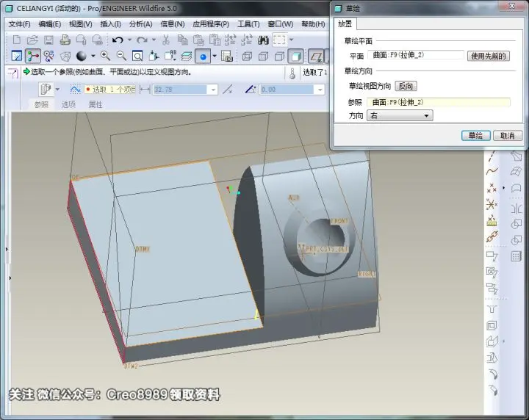Click the binoculars Find icon
529x420 pixels.
[x=263, y=40]
